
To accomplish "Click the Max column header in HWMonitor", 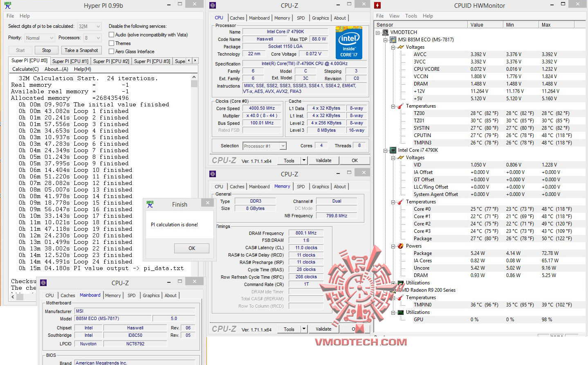I will 557,25.
